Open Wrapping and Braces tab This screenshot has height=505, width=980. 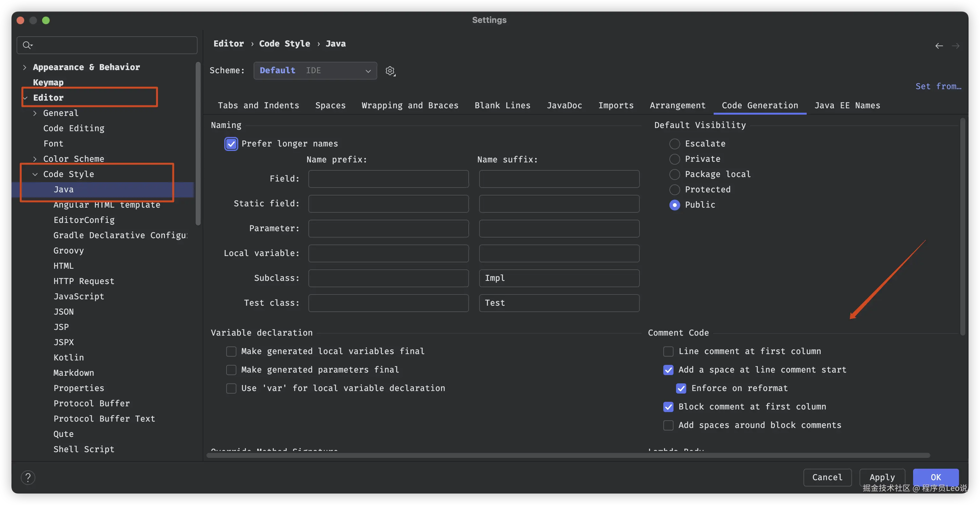pyautogui.click(x=410, y=105)
